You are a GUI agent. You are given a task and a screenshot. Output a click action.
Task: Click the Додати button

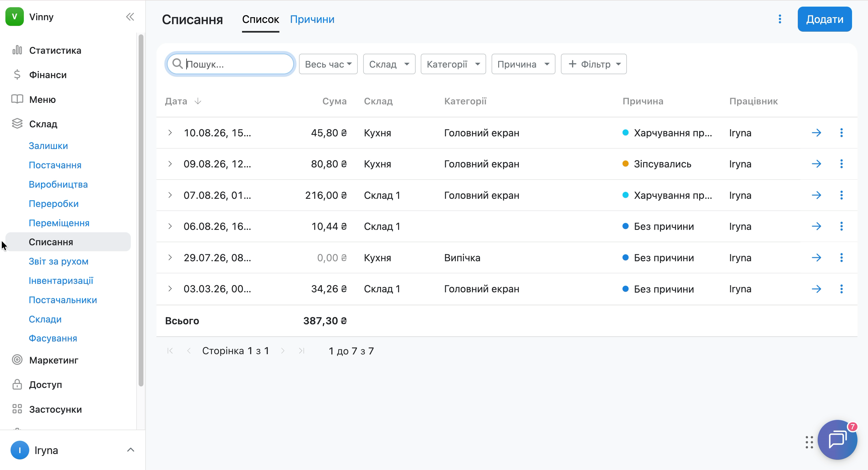(x=825, y=19)
